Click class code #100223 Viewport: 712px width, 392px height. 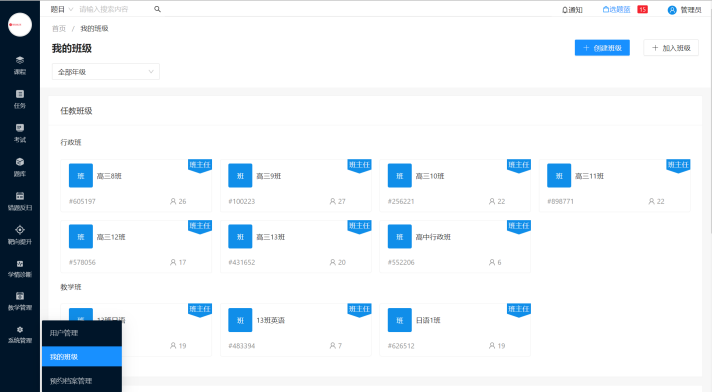click(x=242, y=201)
